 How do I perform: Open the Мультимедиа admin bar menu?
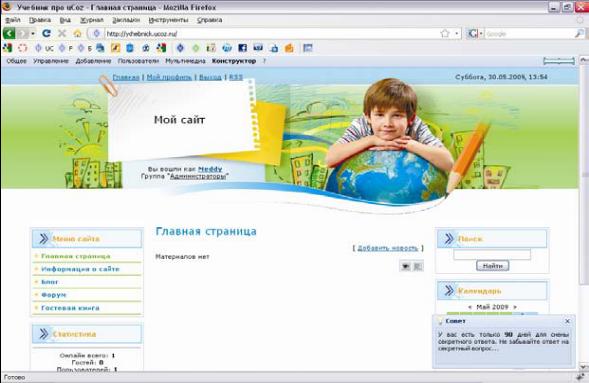[186, 61]
